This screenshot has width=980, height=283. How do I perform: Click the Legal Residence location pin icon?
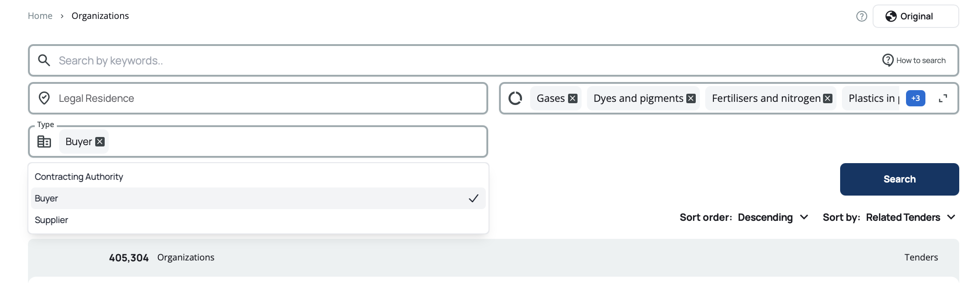(x=44, y=98)
